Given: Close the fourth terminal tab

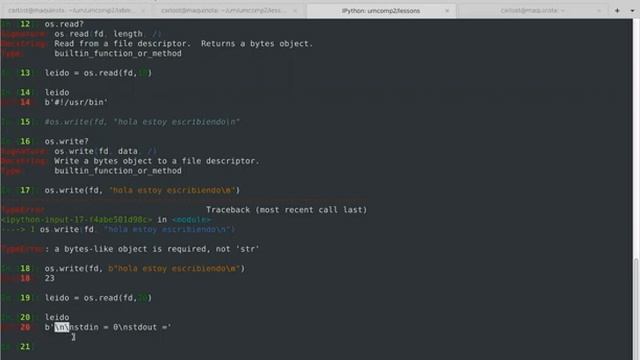Looking at the screenshot, I should [x=599, y=11].
